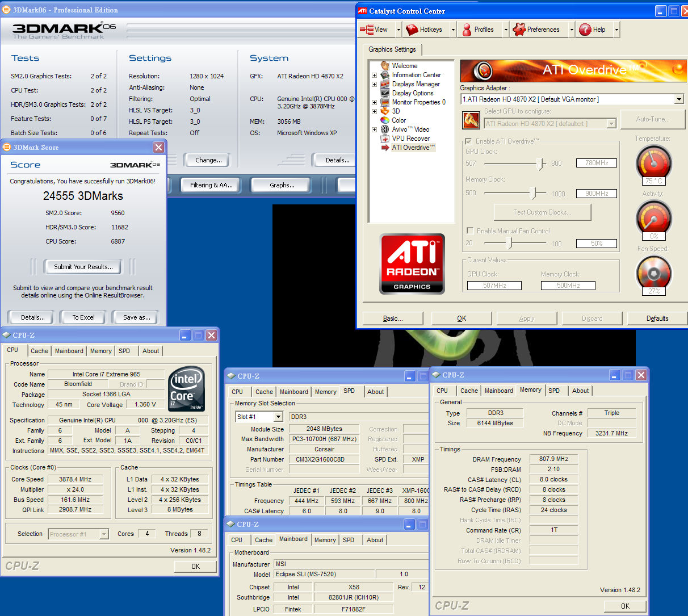Open the Slot #1 memory dropdown
This screenshot has width=688, height=616.
click(x=278, y=417)
